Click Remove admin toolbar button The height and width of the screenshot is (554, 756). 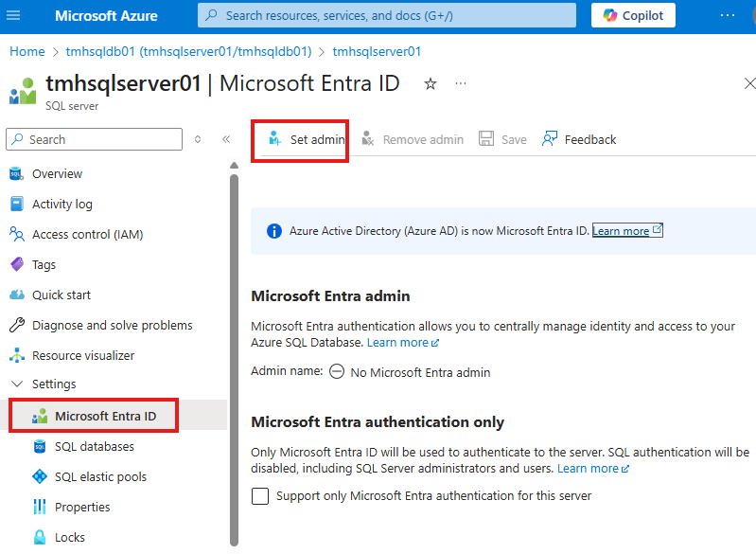(413, 139)
